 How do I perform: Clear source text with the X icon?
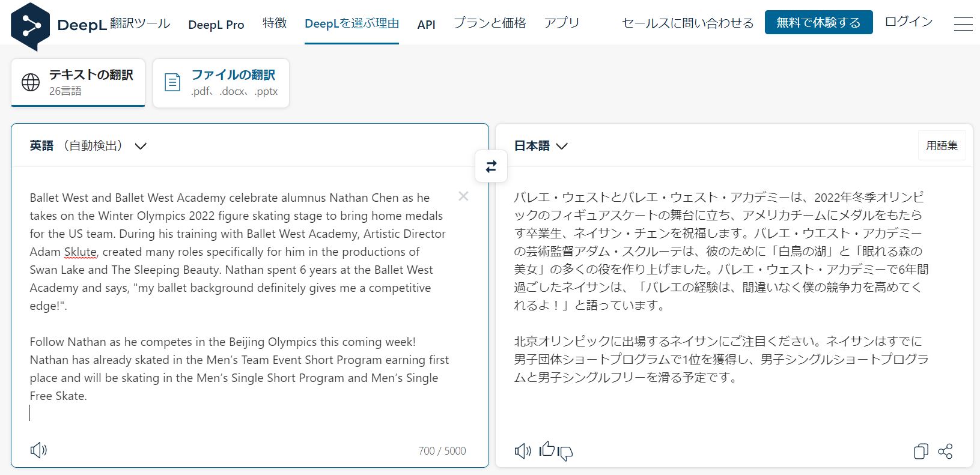click(x=463, y=196)
